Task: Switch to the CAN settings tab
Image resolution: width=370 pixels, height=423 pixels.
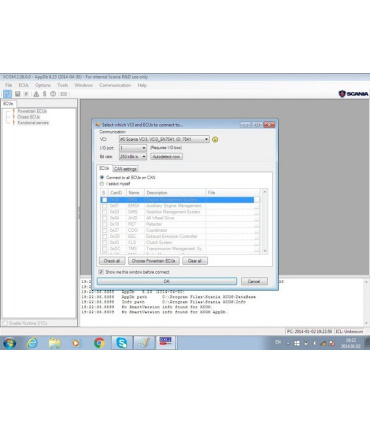Action: coord(125,169)
